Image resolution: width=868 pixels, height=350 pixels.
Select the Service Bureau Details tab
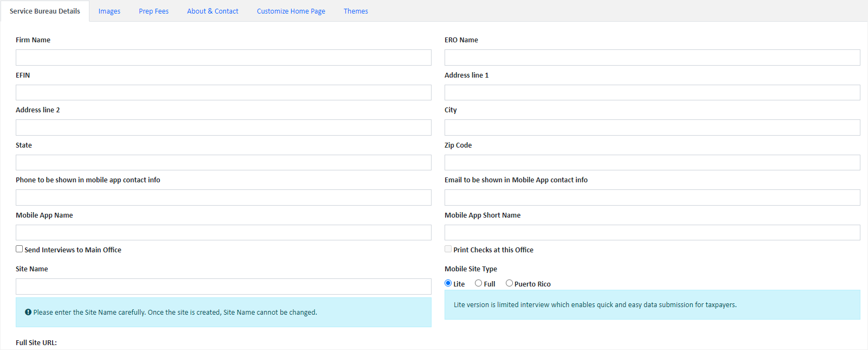45,11
